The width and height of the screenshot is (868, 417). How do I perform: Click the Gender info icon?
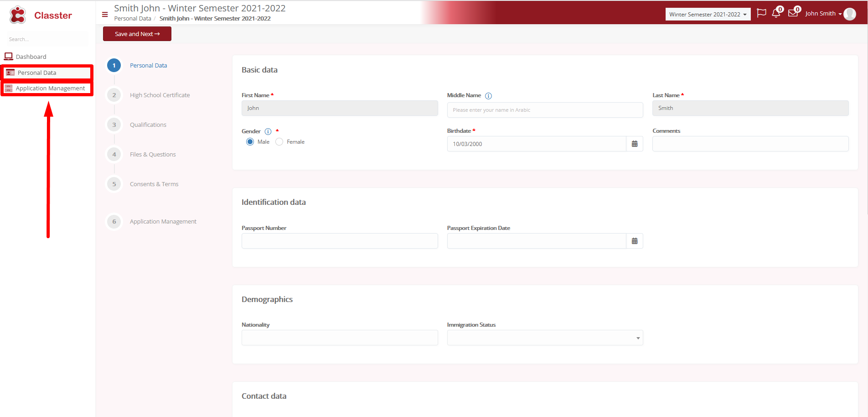268,131
